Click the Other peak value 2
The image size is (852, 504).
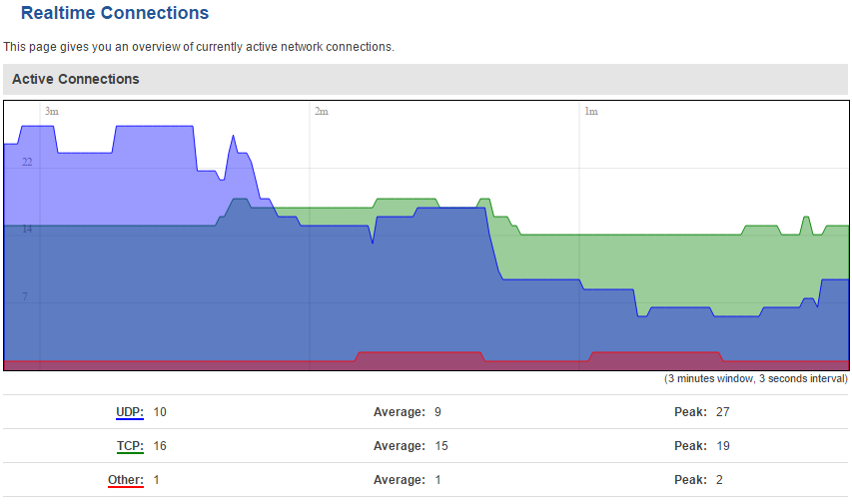point(719,480)
